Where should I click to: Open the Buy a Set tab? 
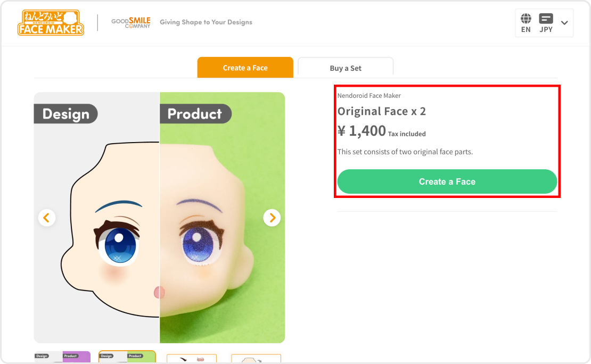(x=346, y=68)
